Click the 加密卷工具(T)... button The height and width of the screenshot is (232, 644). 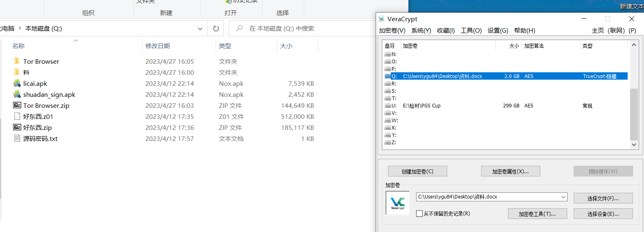coord(537,214)
